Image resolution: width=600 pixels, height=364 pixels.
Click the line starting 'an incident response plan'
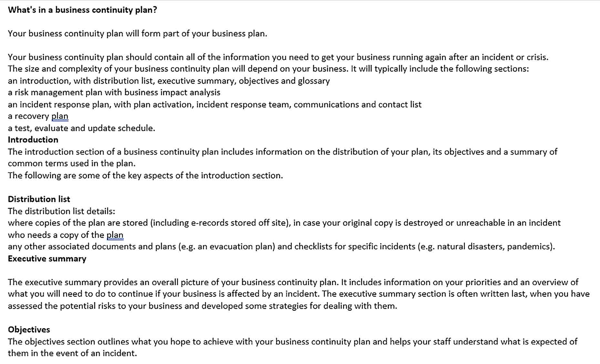pyautogui.click(x=215, y=105)
